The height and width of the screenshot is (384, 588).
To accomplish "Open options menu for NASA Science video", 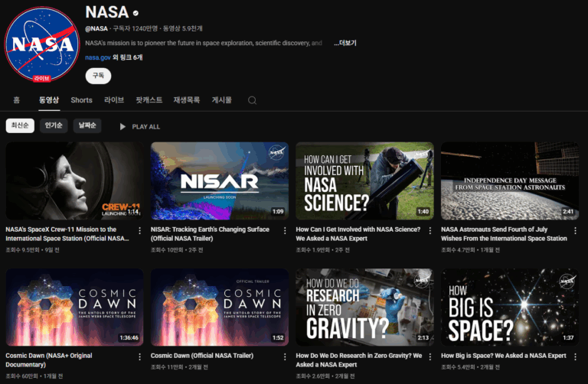I will click(x=430, y=229).
